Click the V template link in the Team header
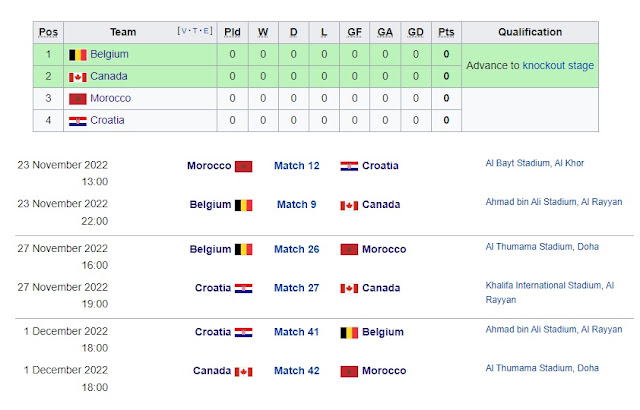The image size is (640, 410). tap(182, 31)
